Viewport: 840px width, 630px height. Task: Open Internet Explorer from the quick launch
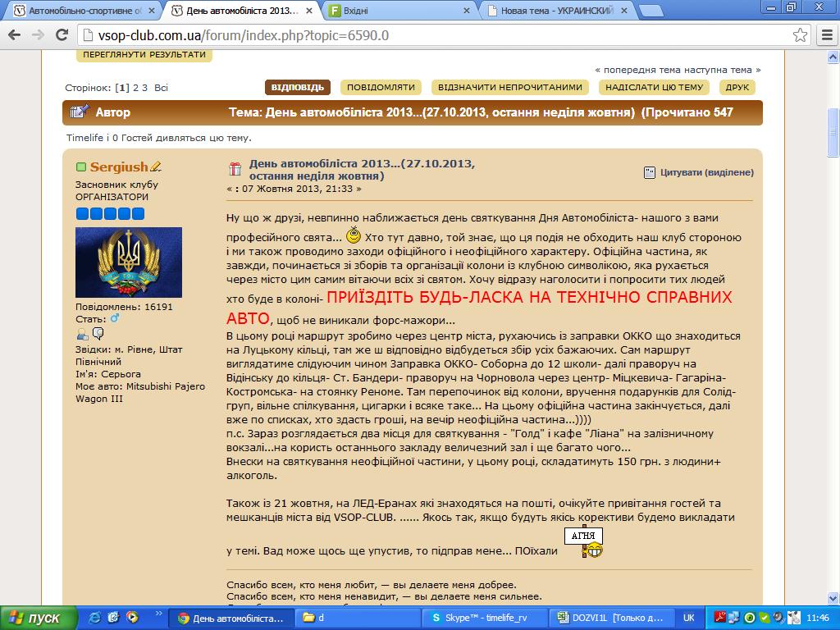click(x=95, y=618)
